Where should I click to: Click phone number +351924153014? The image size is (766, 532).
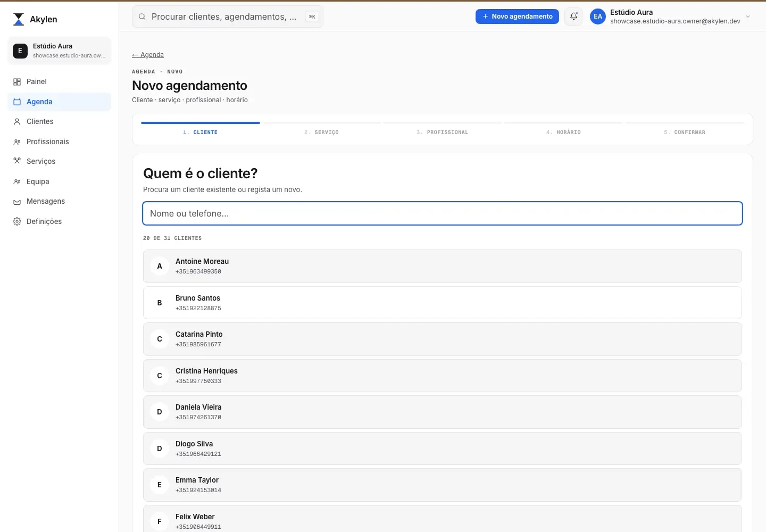(198, 491)
